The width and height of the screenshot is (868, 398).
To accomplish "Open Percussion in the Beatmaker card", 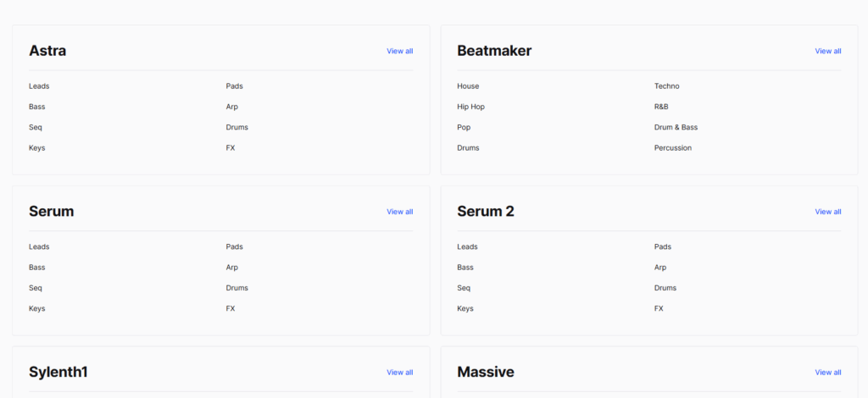I will [x=673, y=148].
